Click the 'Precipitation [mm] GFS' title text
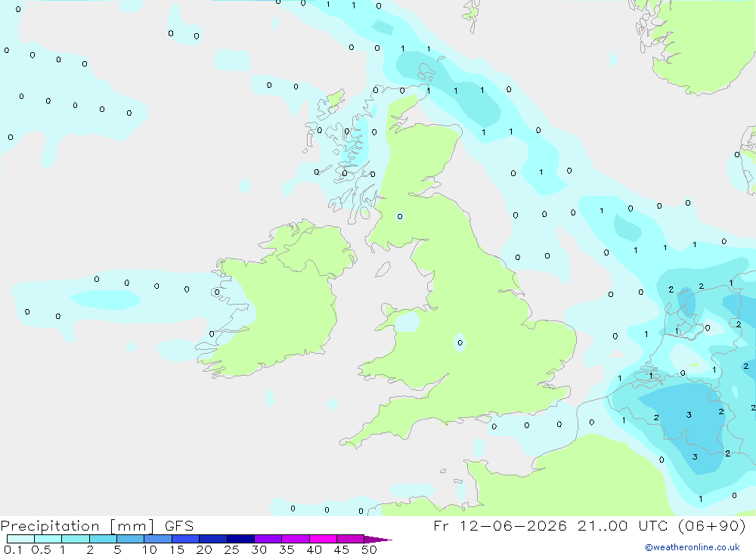The width and height of the screenshot is (756, 554). [x=97, y=526]
